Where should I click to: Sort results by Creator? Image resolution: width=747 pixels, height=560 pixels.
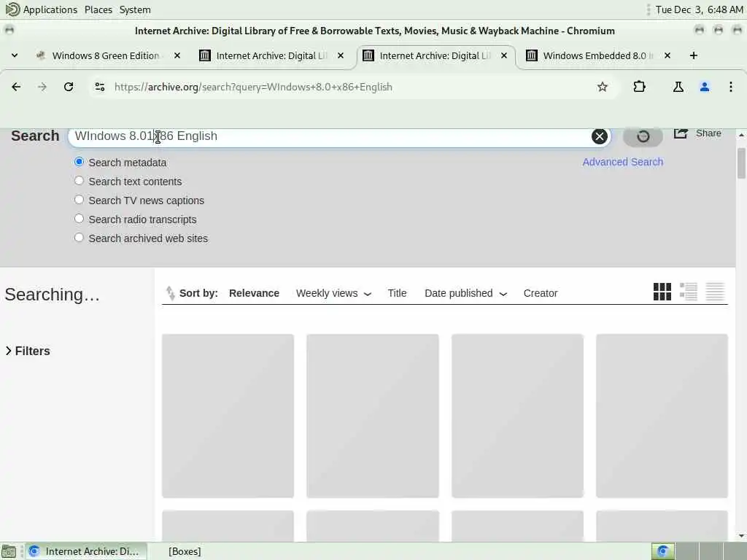(541, 293)
